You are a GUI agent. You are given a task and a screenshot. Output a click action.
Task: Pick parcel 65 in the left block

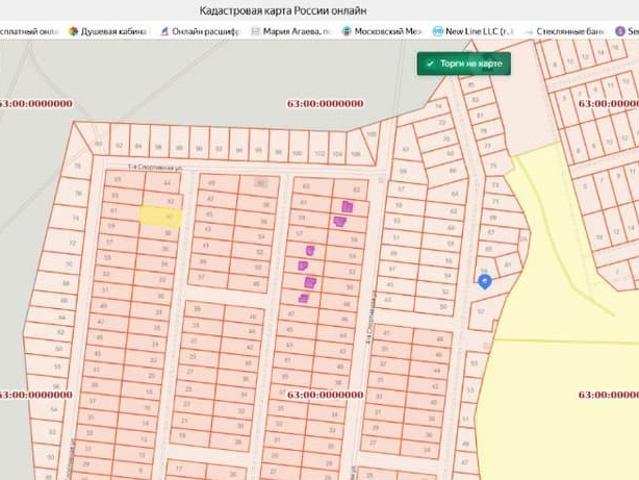pos(116,180)
